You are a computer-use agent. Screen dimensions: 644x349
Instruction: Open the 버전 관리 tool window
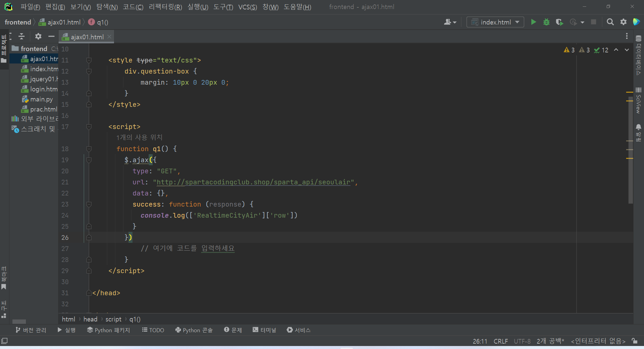[31, 330]
